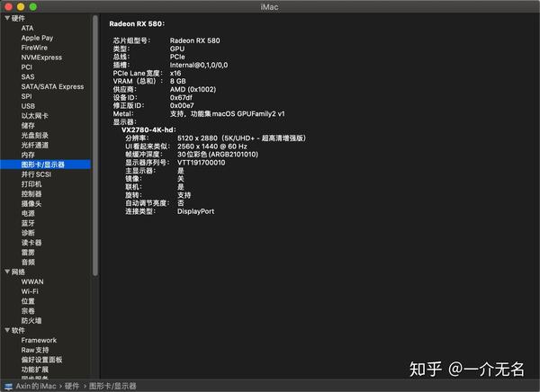The image size is (540, 392).
Task: Open the NVMExpress entry
Action: [x=41, y=58]
